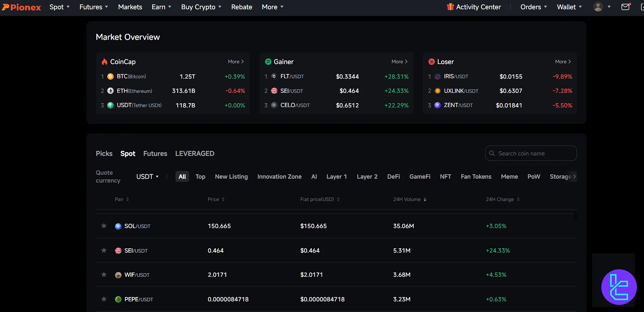Click the UXLINK coin icon
Screen dimensions: 644x312
pyautogui.click(x=438, y=91)
